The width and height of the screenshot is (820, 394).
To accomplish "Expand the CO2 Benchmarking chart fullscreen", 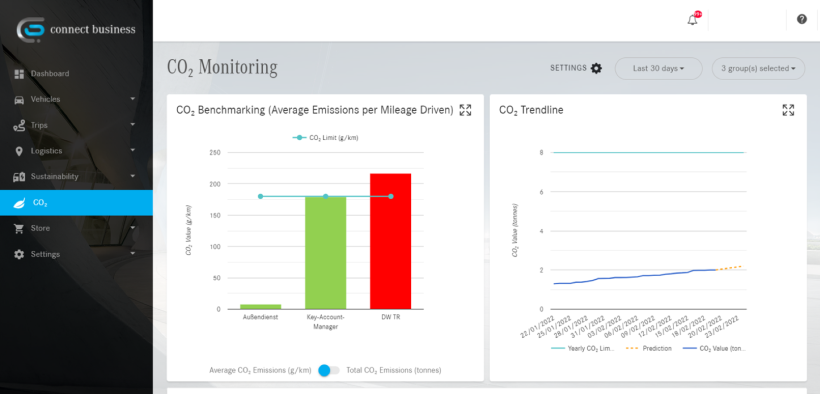I will point(465,110).
